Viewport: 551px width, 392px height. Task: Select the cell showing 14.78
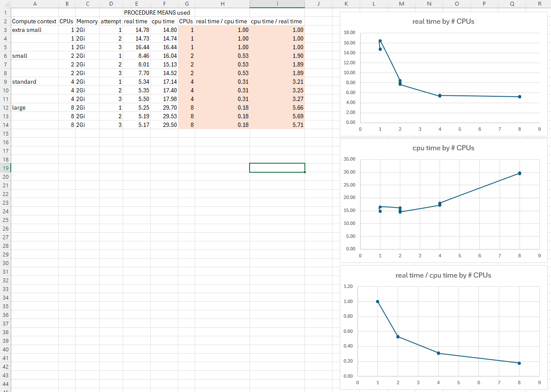point(136,30)
